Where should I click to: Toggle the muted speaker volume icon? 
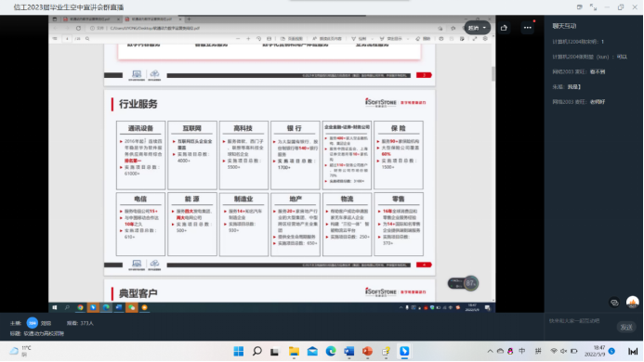pos(564,352)
